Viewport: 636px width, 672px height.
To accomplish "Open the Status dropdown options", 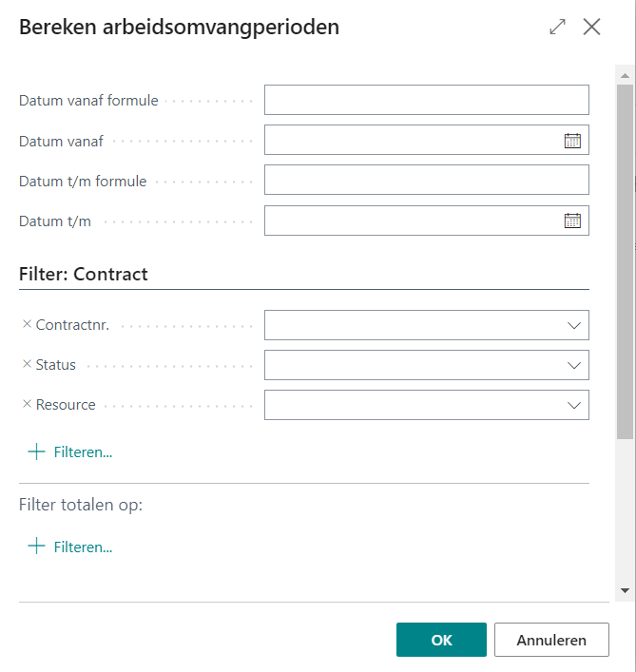I will [573, 365].
